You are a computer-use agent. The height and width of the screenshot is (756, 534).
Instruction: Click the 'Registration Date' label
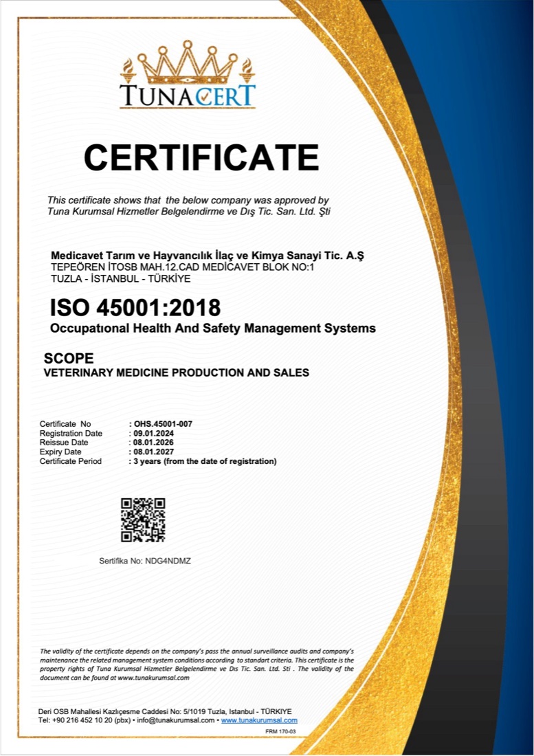coord(71,434)
